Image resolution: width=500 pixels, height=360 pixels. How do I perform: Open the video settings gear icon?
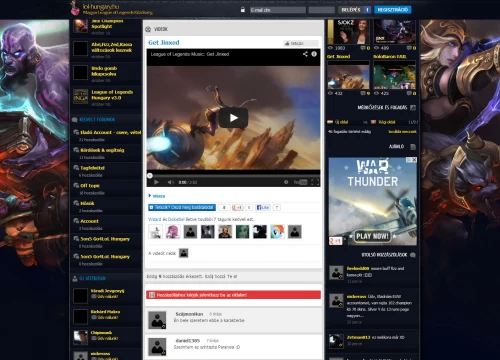tap(286, 182)
